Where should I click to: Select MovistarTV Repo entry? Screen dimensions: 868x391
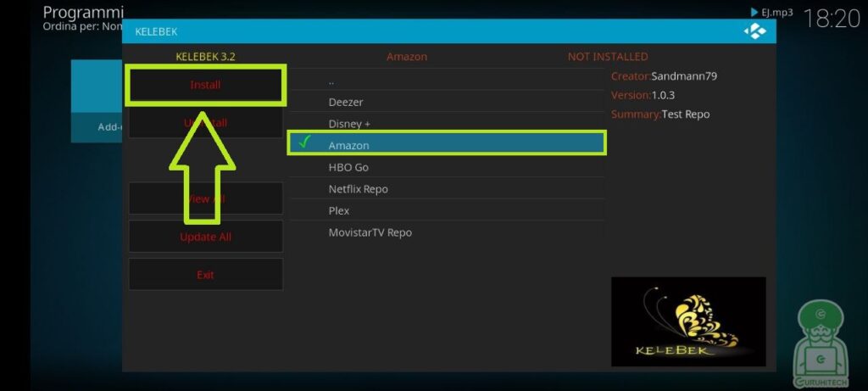click(370, 232)
